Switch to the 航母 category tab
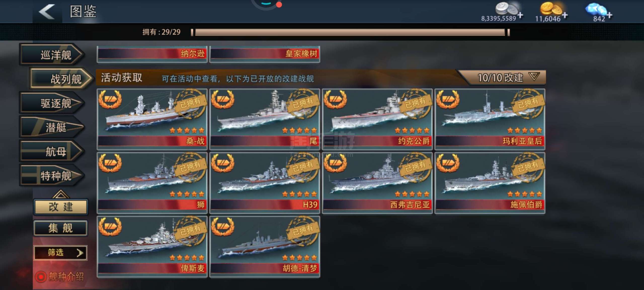This screenshot has width=644, height=290. 52,151
